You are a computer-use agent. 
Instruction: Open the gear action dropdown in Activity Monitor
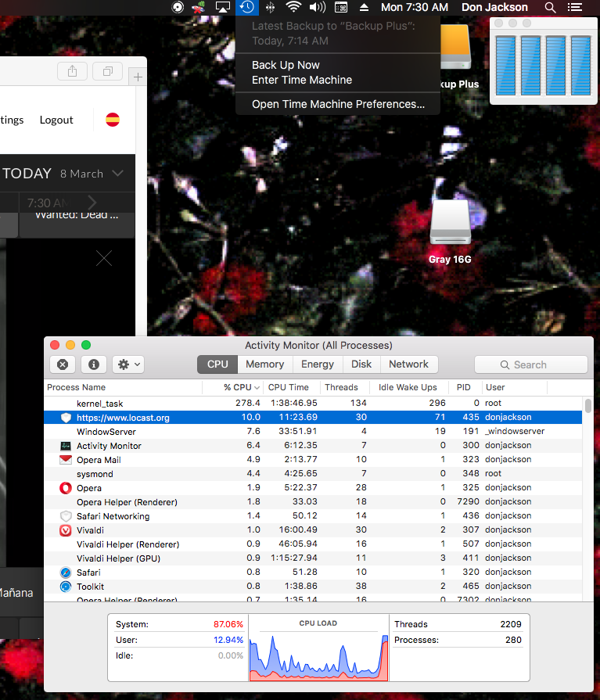(128, 364)
